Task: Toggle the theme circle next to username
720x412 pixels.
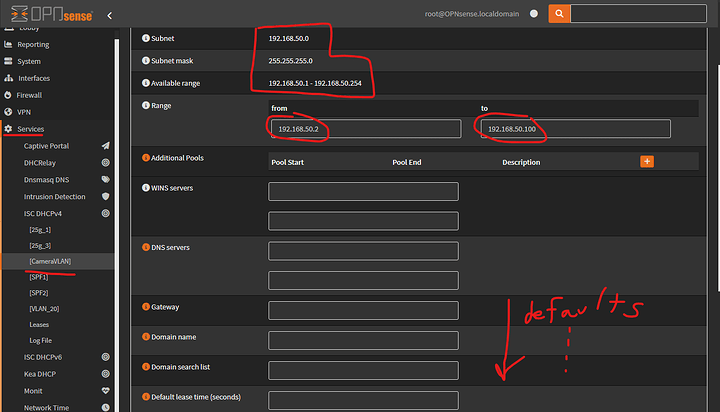Action: pos(534,14)
